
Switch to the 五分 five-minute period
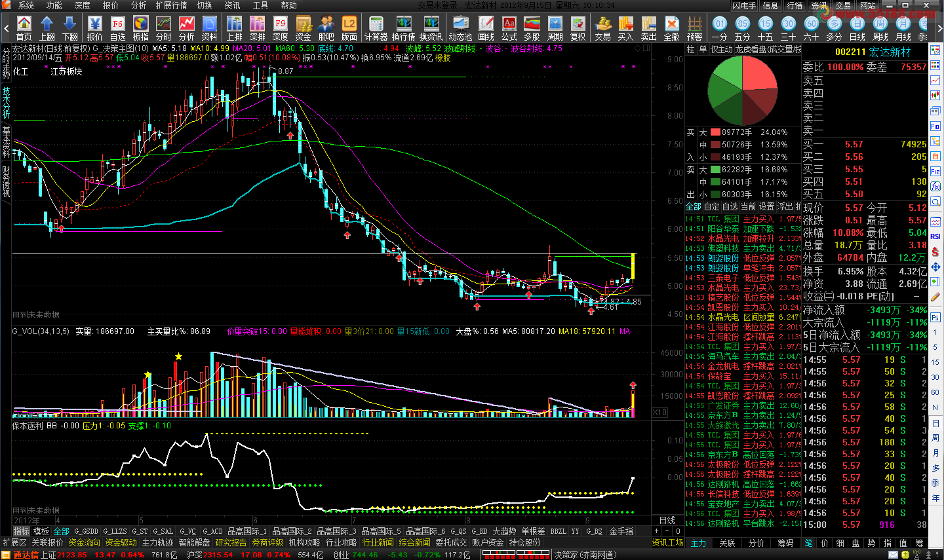coord(743,29)
